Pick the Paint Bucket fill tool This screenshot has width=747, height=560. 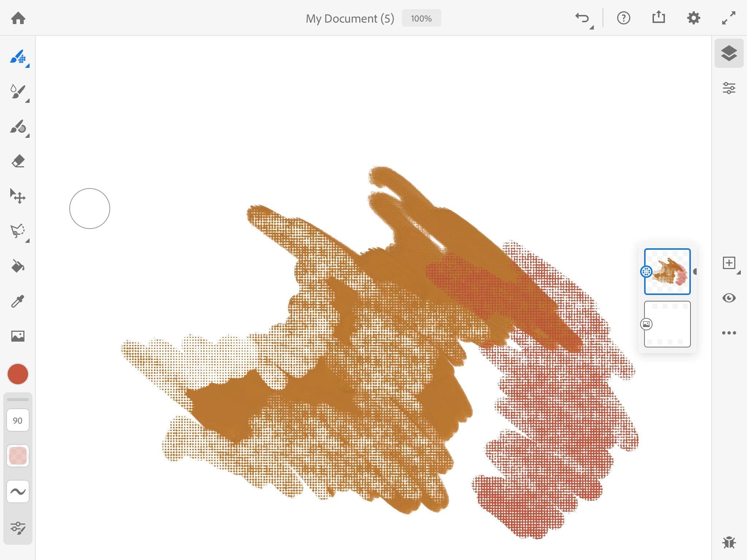18,266
